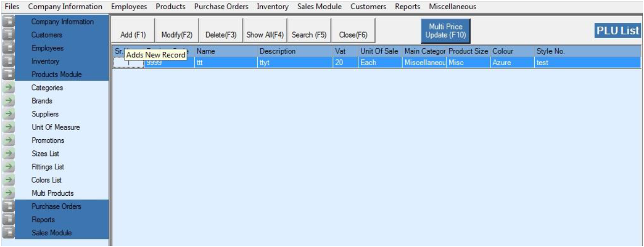This screenshot has width=644, height=247.
Task: Click the green arrow icon beside Brands
Action: [x=8, y=101]
